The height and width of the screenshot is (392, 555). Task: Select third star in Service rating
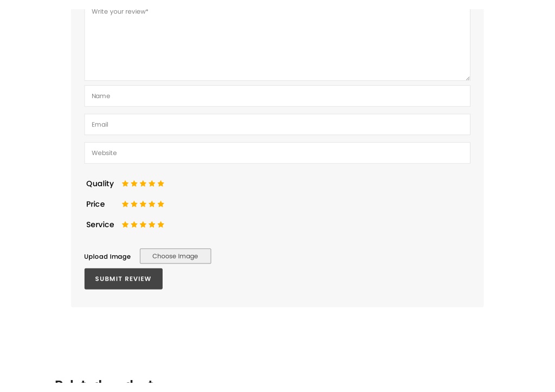click(x=143, y=224)
